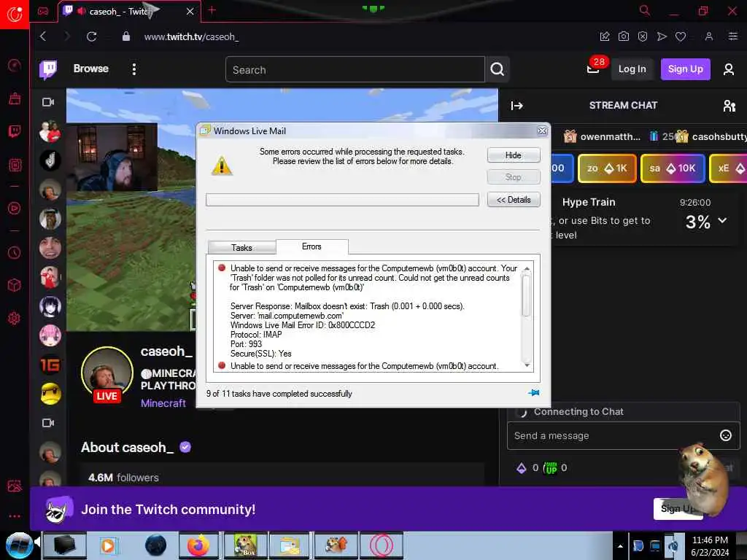Click the 4.6M followers text
The height and width of the screenshot is (560, 747).
click(123, 478)
